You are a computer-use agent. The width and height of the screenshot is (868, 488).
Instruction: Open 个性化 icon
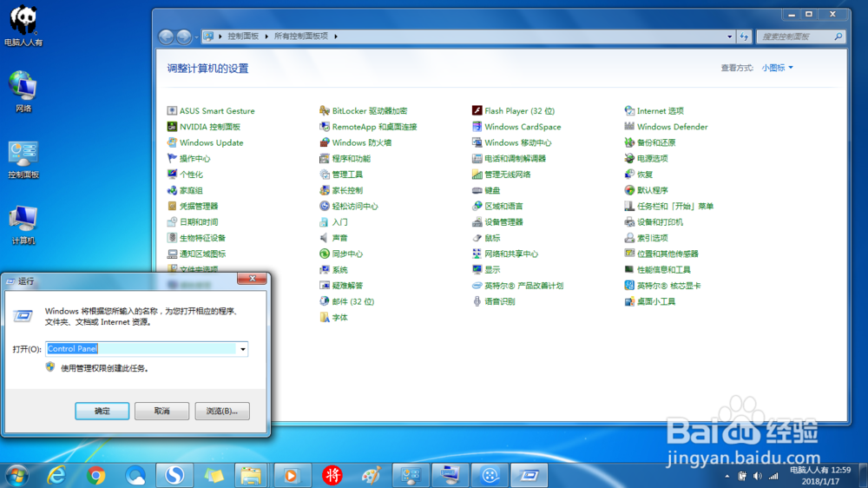click(172, 175)
